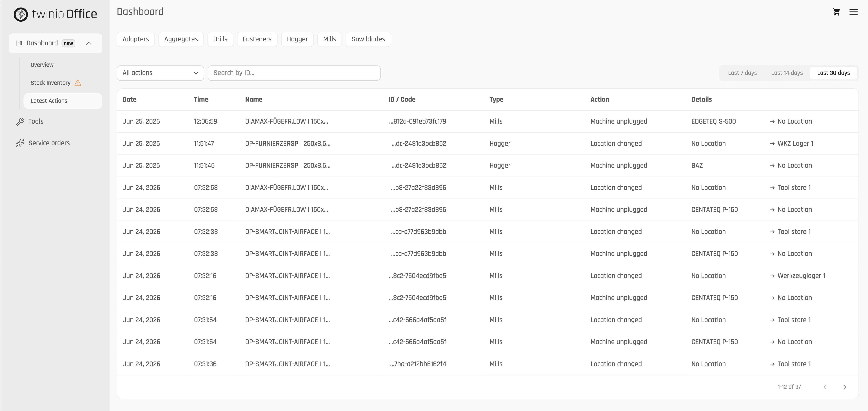Image resolution: width=868 pixels, height=411 pixels.
Task: Click 'EDGETEQ S-500' in details
Action: tap(714, 121)
